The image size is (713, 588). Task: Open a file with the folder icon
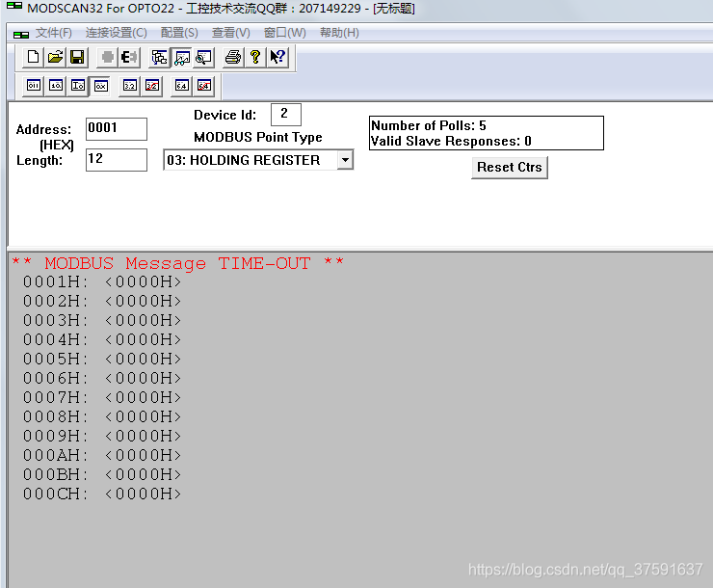[x=55, y=57]
